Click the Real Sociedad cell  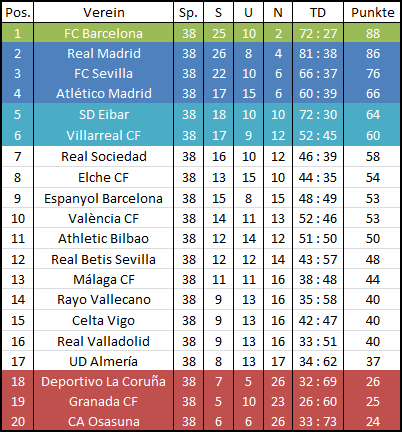[104, 156]
